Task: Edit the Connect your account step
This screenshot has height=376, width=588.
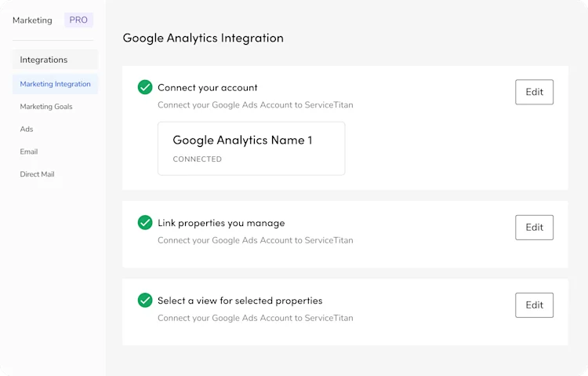Action: pos(534,92)
